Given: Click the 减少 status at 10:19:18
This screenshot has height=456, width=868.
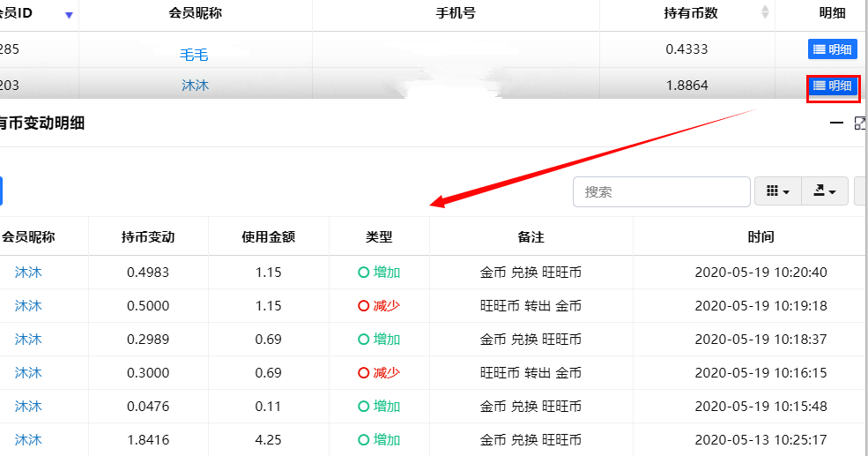Looking at the screenshot, I should coord(379,306).
